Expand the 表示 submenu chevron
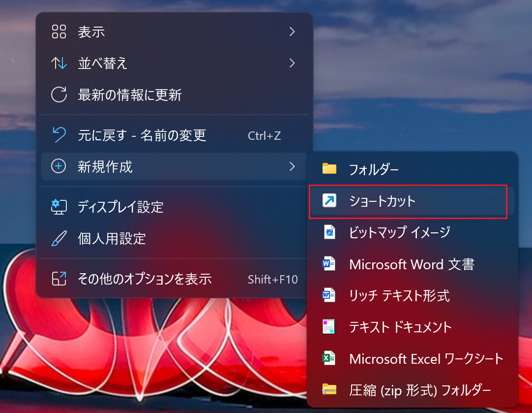This screenshot has width=532, height=413. (292, 32)
